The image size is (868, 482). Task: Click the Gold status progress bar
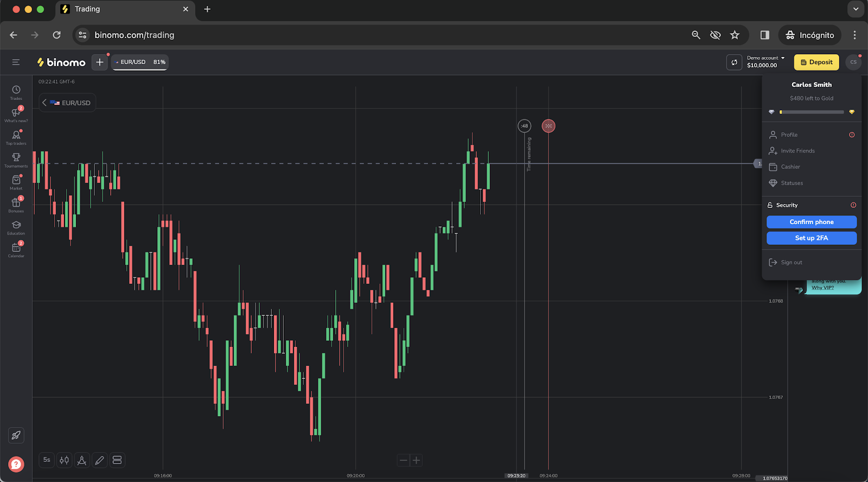[811, 112]
